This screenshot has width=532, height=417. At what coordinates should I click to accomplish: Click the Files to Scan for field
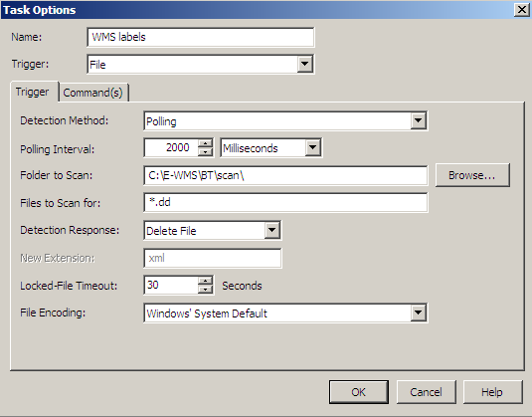click(285, 202)
